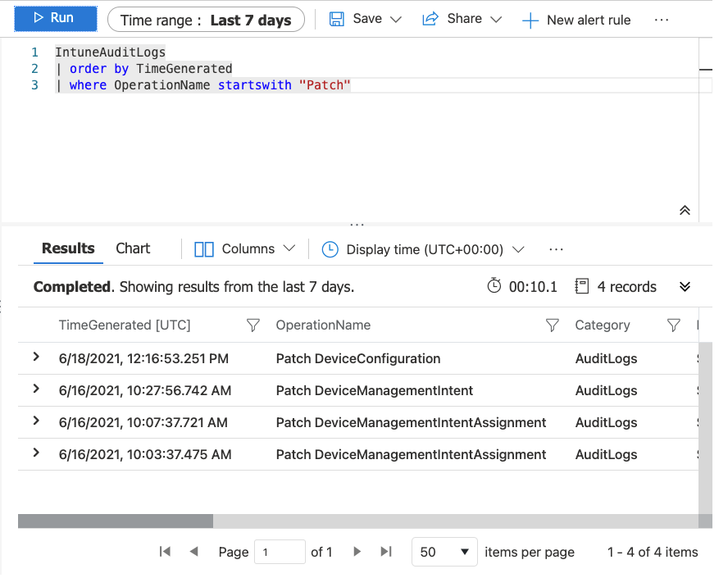
Task: Click the page number input field
Action: [280, 552]
